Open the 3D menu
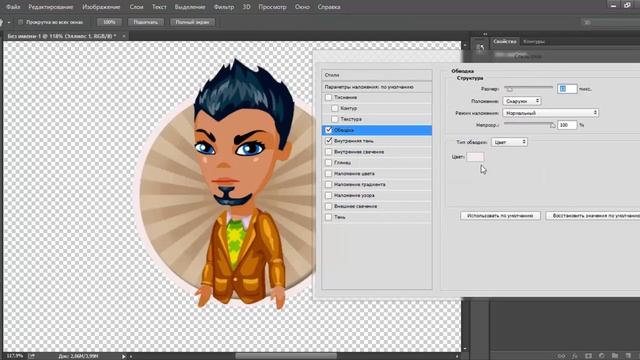640x360 pixels. click(247, 7)
